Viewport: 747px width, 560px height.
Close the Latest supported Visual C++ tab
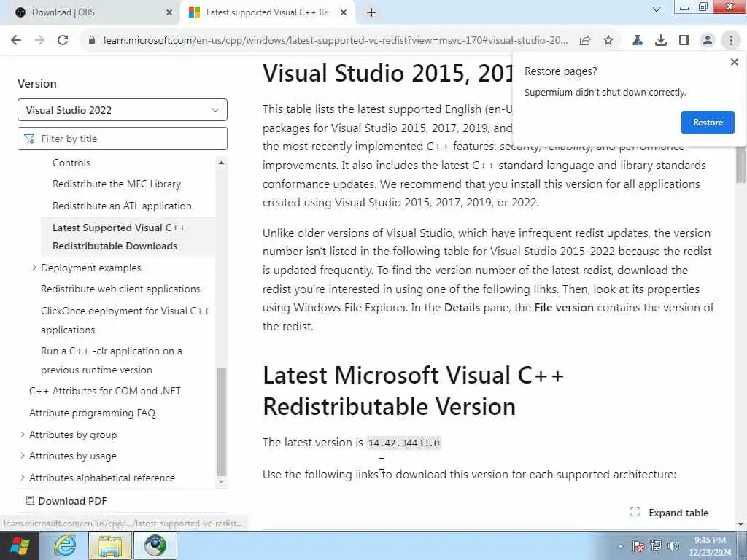(344, 13)
